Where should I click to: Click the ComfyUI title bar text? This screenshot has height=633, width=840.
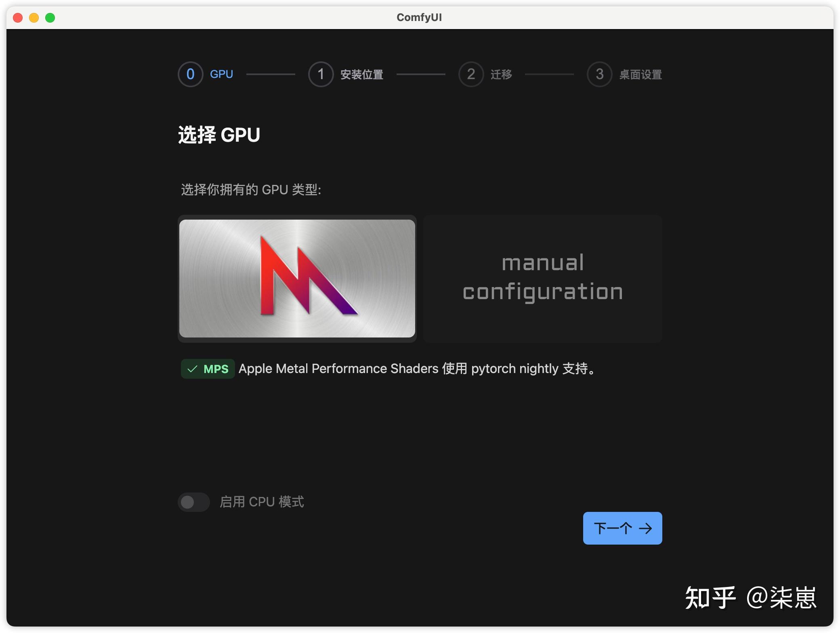(419, 17)
